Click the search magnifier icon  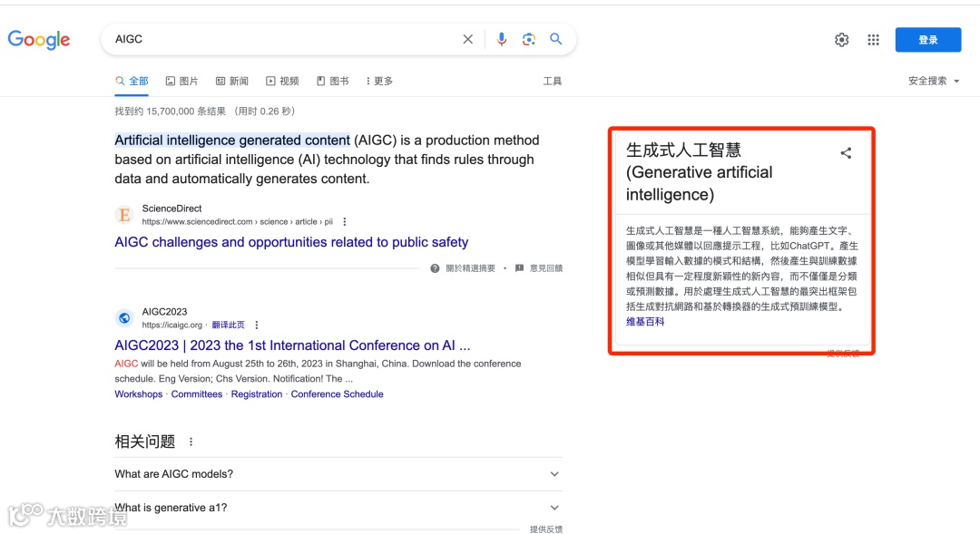[556, 39]
